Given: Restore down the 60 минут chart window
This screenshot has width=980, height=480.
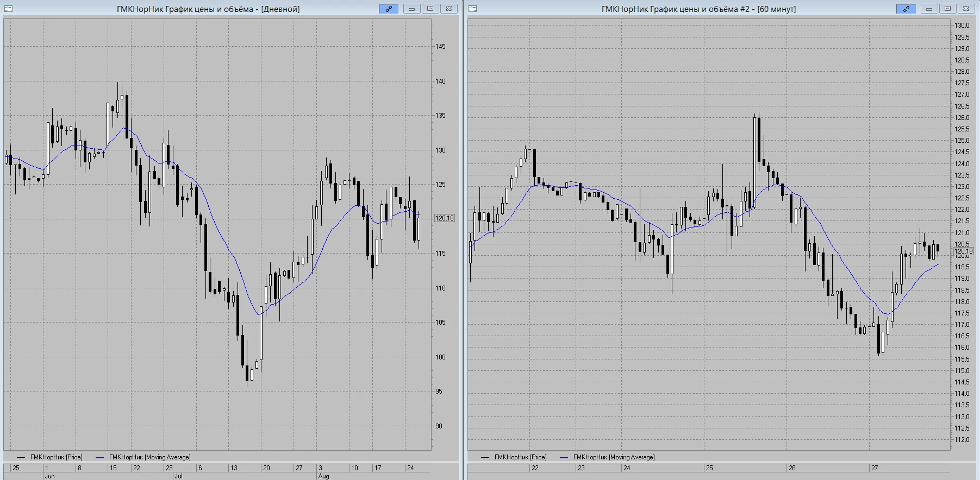Looking at the screenshot, I should 947,9.
